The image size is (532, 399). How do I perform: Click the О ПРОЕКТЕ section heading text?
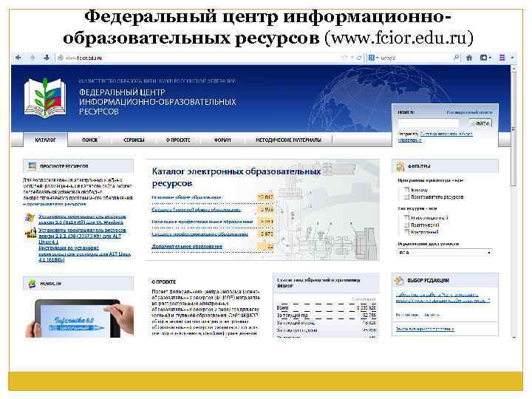pos(164,282)
